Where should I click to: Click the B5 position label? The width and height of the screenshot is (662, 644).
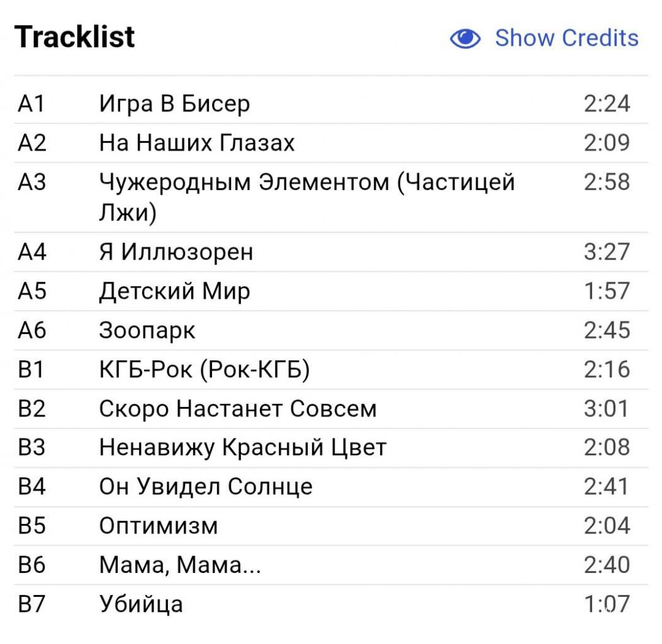click(x=31, y=526)
